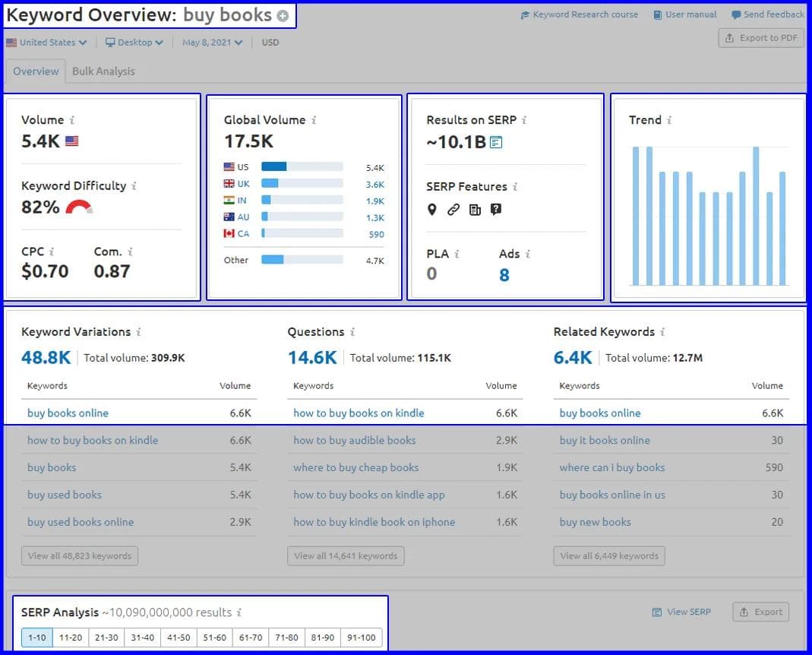Click View all 48,823 keywords button
Screen dimensions: 812x655
pos(80,556)
